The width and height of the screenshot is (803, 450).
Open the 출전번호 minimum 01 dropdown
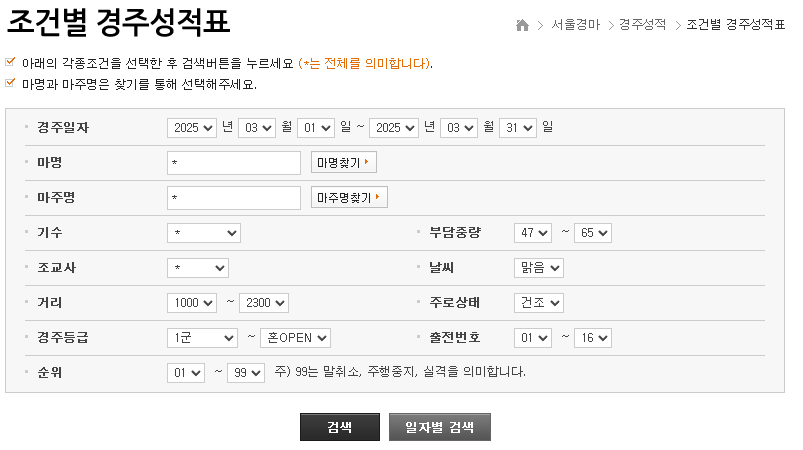pos(533,338)
